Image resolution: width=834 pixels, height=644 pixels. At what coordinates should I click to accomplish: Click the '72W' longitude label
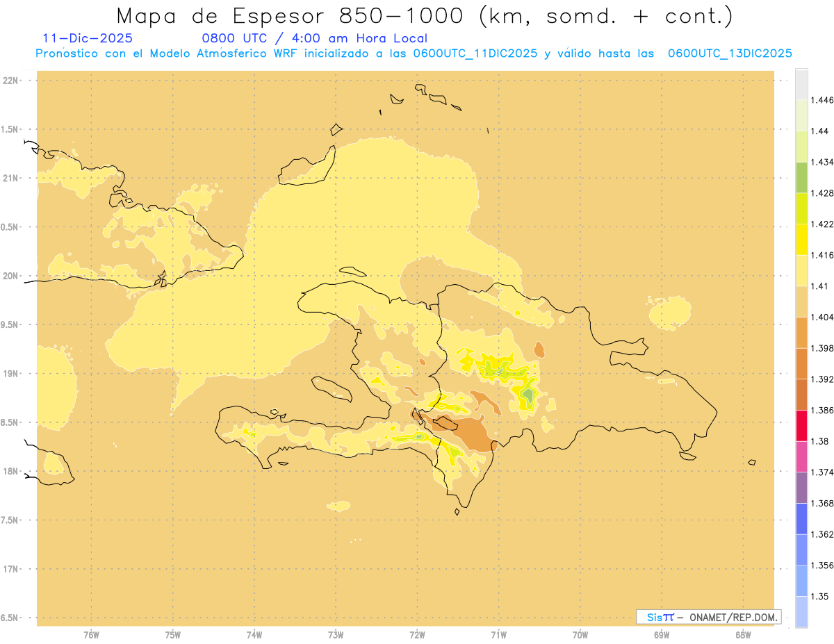417,634
